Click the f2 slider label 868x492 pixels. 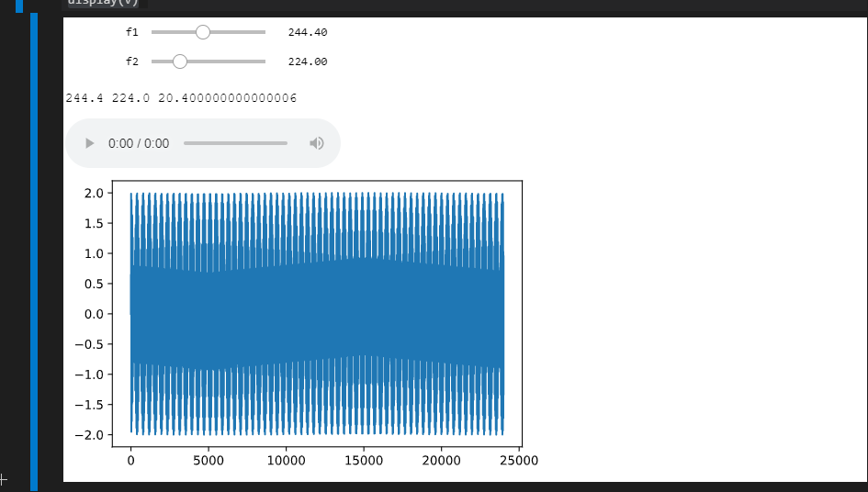pyautogui.click(x=131, y=61)
